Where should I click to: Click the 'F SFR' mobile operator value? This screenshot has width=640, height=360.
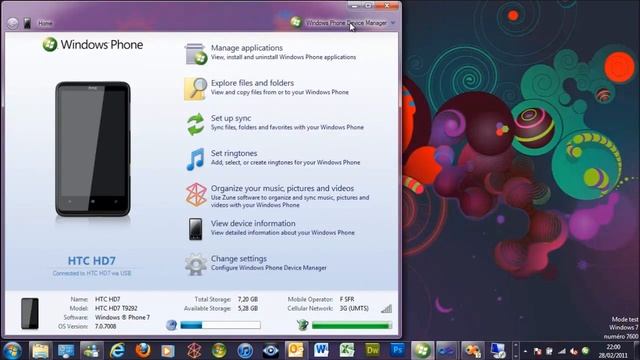point(347,299)
